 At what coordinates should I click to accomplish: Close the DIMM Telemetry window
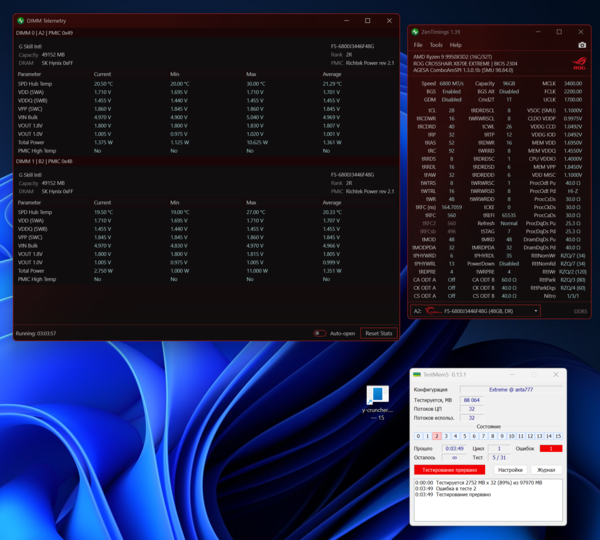coord(389,21)
